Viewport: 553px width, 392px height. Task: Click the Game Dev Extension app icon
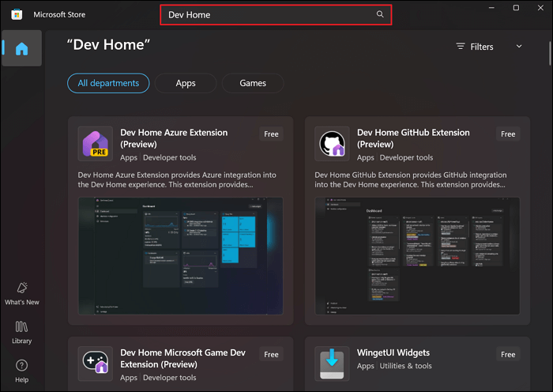tap(96, 364)
